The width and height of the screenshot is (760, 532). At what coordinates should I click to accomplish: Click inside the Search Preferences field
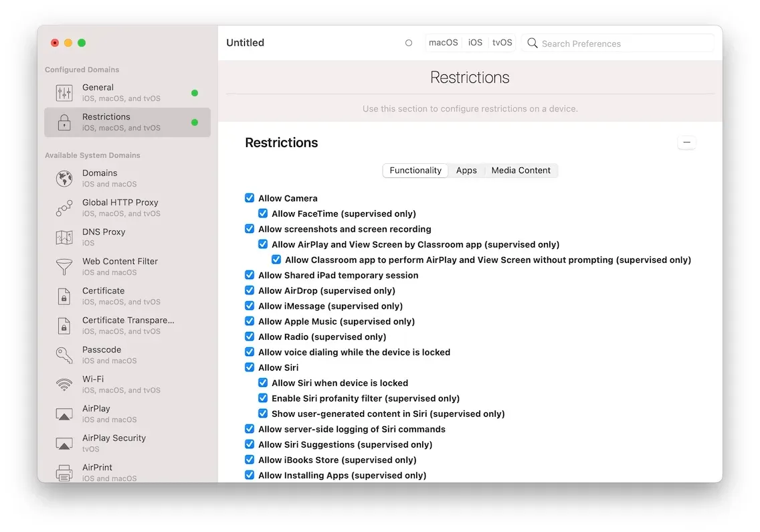602,43
